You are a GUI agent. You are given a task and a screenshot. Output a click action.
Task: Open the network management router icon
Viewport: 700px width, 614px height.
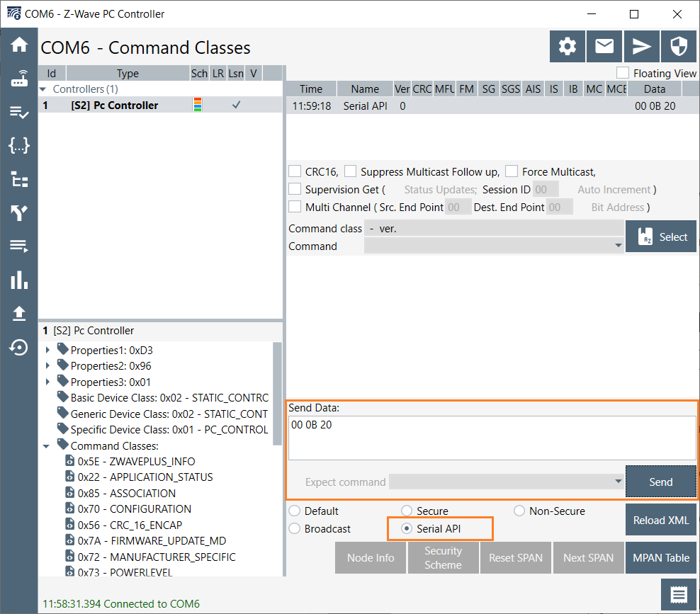point(19,79)
